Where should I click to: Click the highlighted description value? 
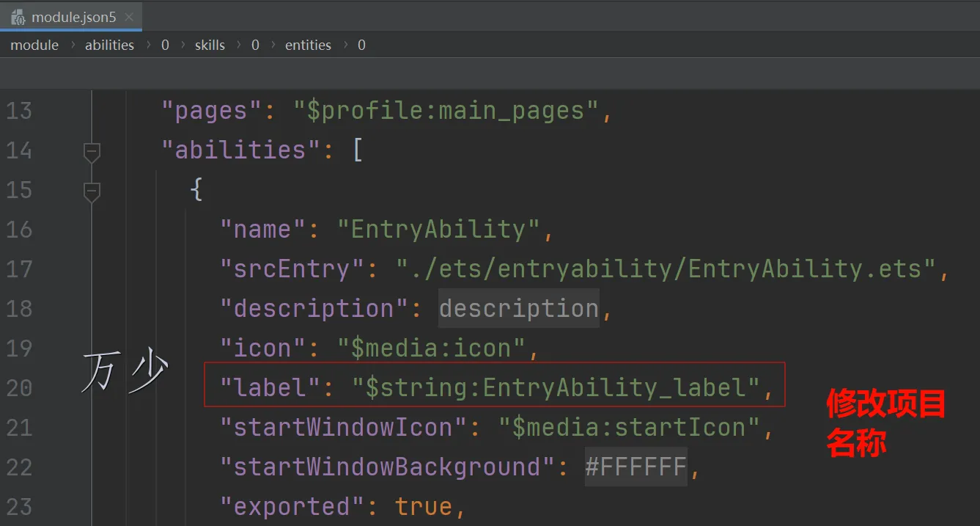[519, 308]
